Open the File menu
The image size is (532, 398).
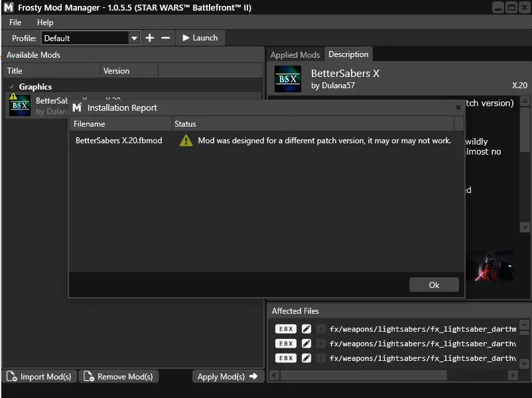coord(15,23)
